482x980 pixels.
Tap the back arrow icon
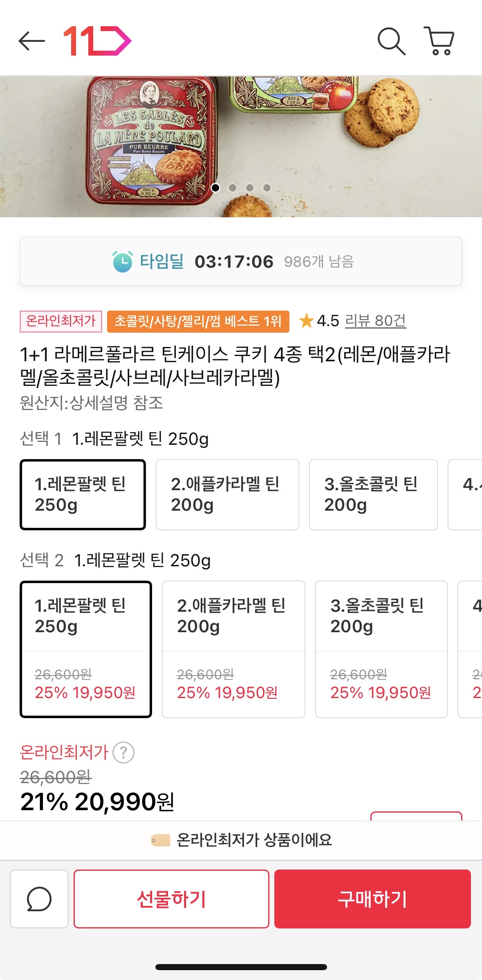point(31,41)
